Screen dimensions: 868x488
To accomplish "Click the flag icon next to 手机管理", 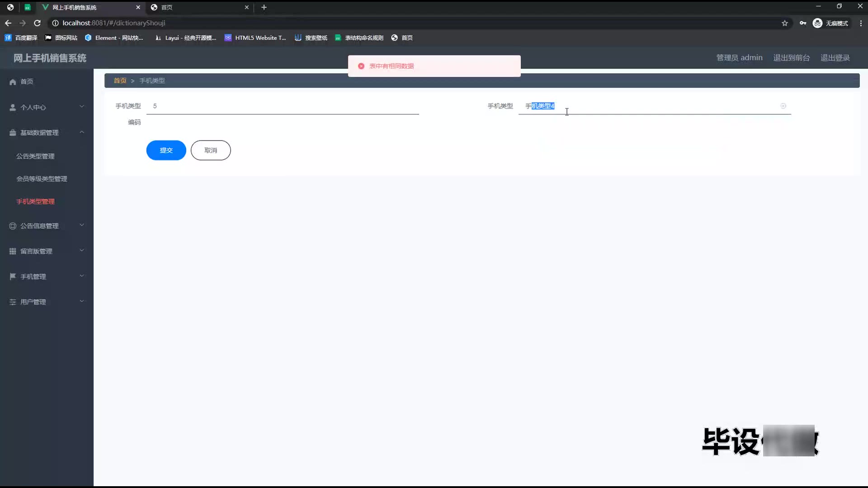I will pos(13,277).
